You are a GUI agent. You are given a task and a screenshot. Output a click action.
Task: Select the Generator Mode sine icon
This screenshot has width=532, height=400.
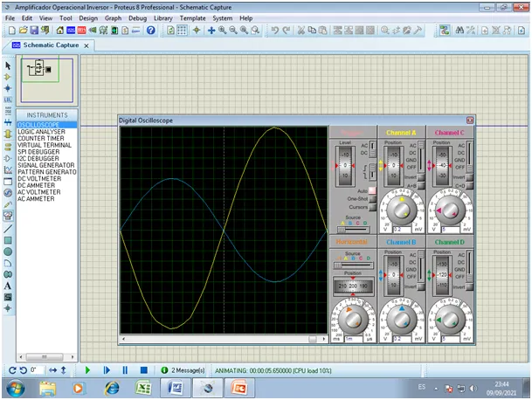[8, 193]
